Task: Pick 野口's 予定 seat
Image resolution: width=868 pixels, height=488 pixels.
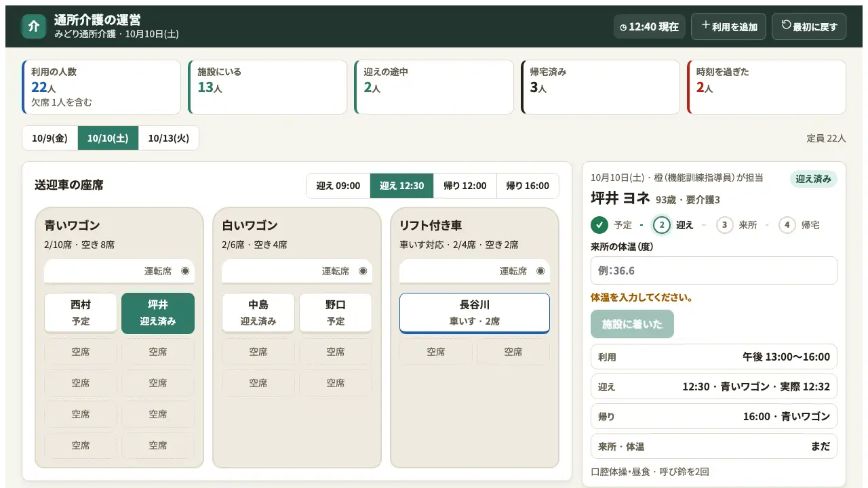Action: (x=336, y=313)
